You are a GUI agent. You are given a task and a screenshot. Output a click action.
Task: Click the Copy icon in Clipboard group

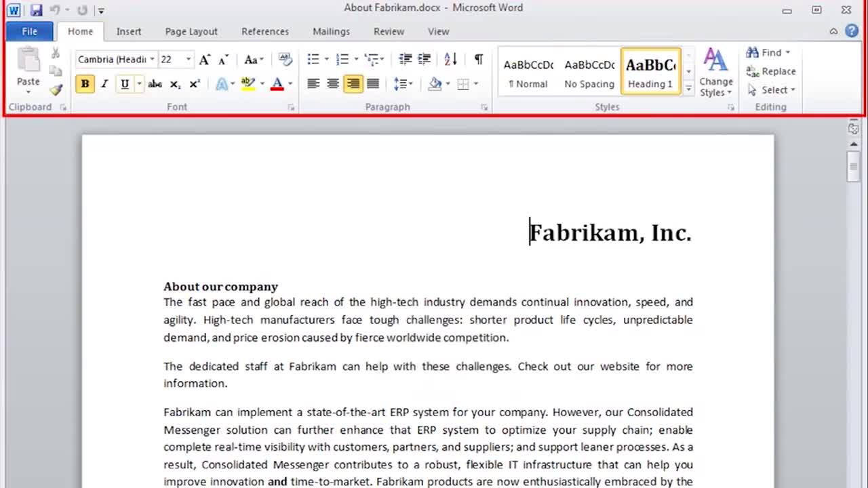pos(56,70)
